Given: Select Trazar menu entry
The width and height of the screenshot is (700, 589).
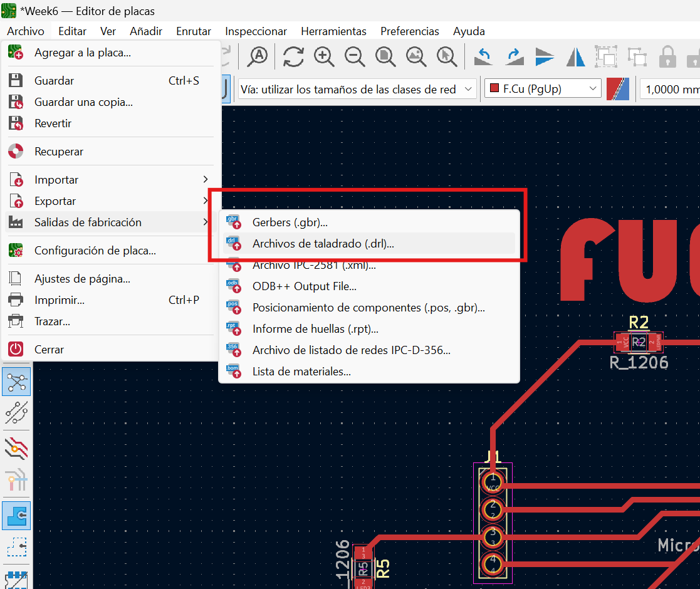Looking at the screenshot, I should 111,321.
